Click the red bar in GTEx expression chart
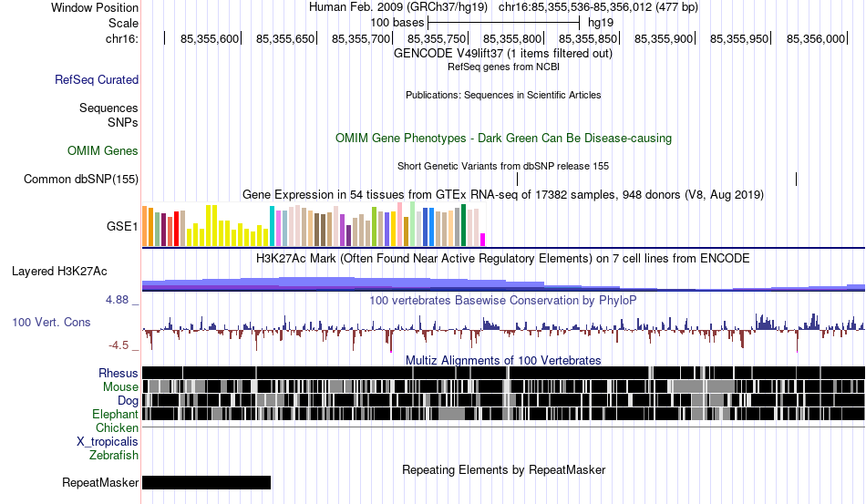Viewport: 866px width, 504px height. click(177, 229)
